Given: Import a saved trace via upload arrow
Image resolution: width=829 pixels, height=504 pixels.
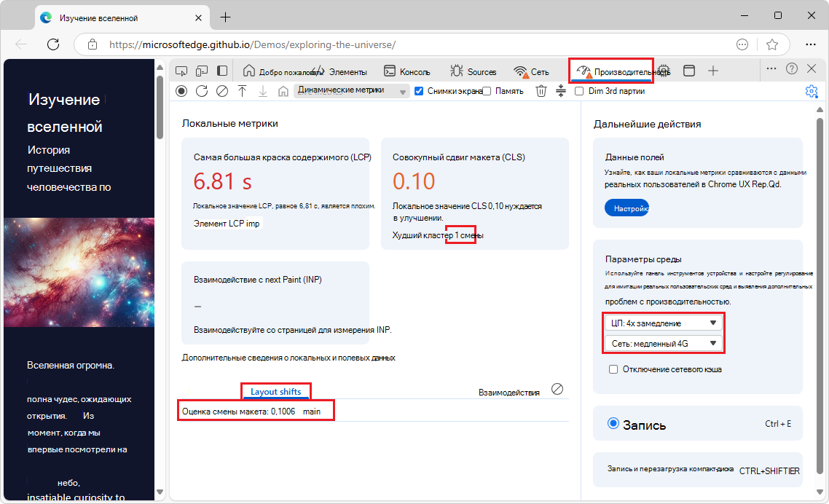Looking at the screenshot, I should point(242,91).
